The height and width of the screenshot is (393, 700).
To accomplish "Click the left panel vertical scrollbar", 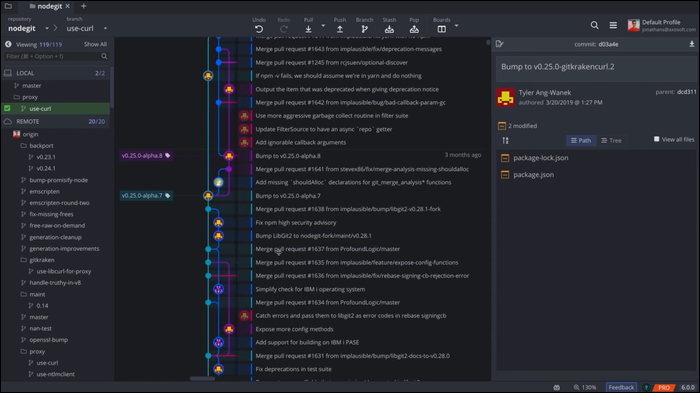I will coord(111,87).
